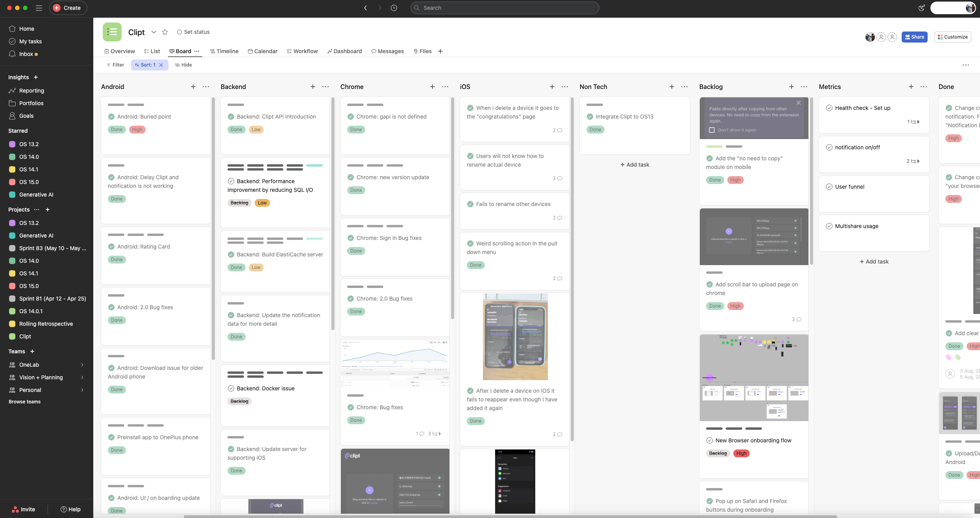The width and height of the screenshot is (980, 518).
Task: Open the history clock icon in top bar
Action: coord(394,8)
